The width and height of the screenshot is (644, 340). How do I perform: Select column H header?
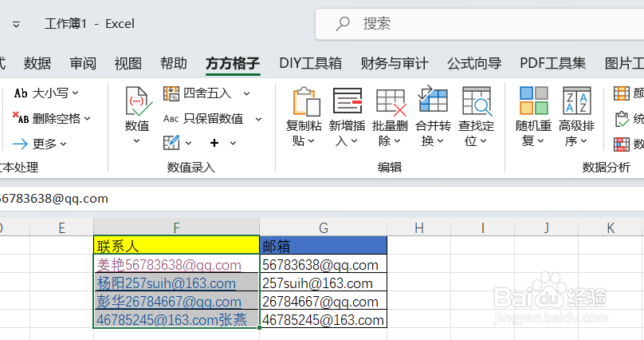click(419, 227)
